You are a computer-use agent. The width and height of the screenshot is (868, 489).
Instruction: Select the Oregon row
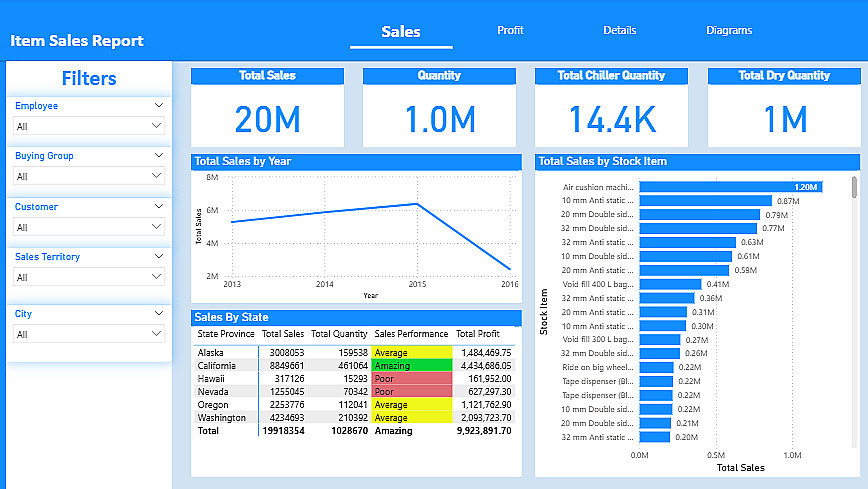(x=354, y=405)
